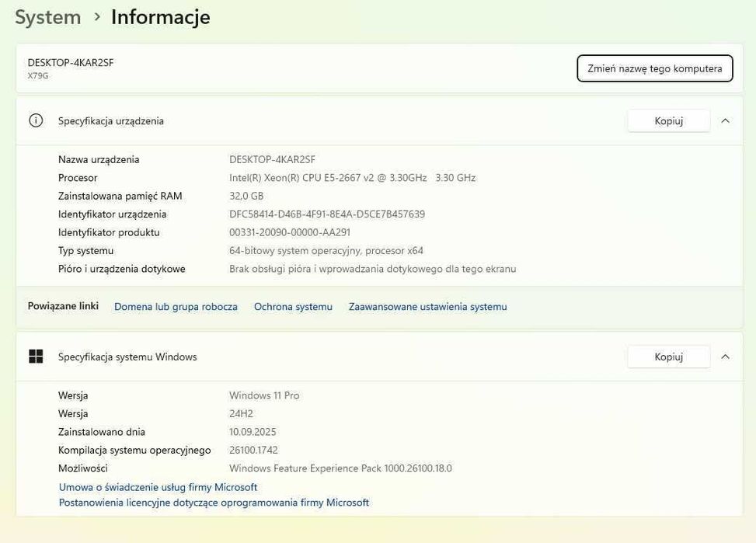The height and width of the screenshot is (543, 756).
Task: Click the Specyfikacja systemu Windows header title
Action: coord(127,357)
